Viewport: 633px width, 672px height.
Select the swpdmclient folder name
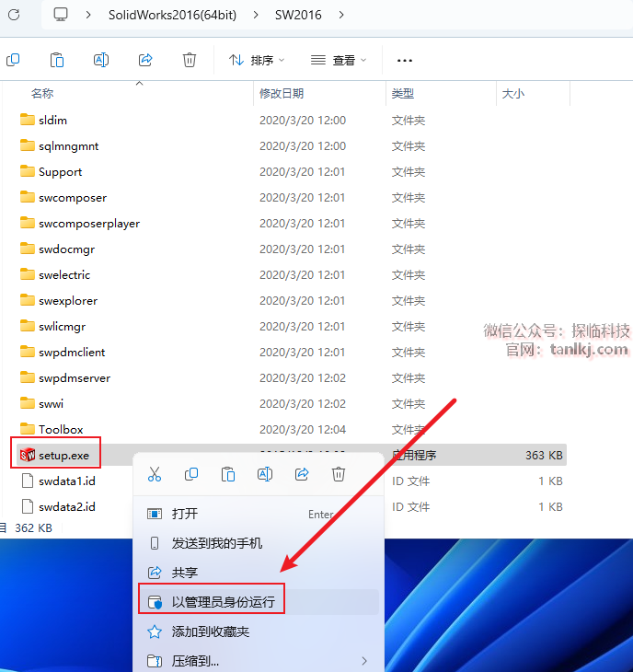pos(72,352)
